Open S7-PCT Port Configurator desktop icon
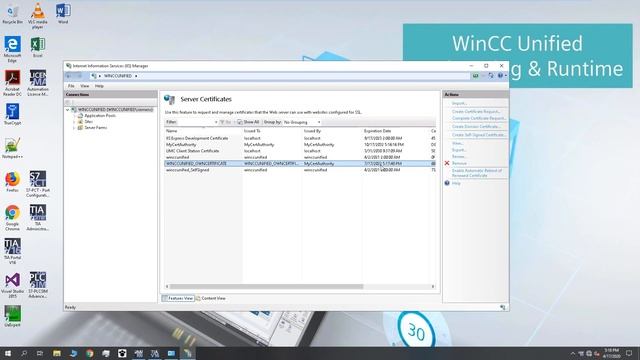 pyautogui.click(x=38, y=184)
